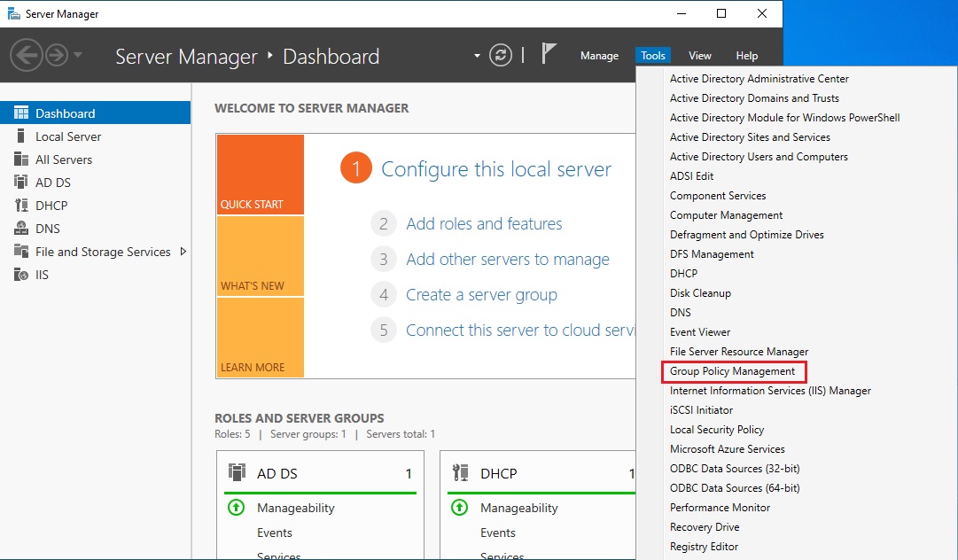Click the IIS sidebar icon

pos(20,275)
